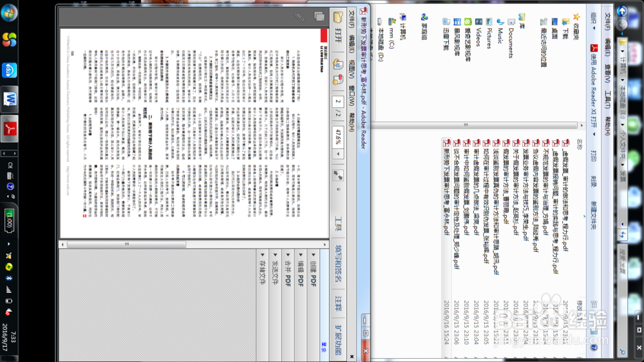Select file 假发票的审计方法_曹丽霞.pdf
This screenshot has width=644, height=362.
(505, 182)
